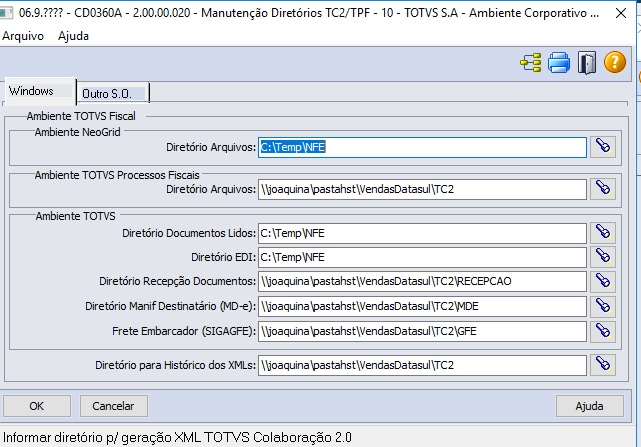Click the Diretório Documentos Lidos field
Viewport: 641px width, 447px height.
[x=422, y=233]
